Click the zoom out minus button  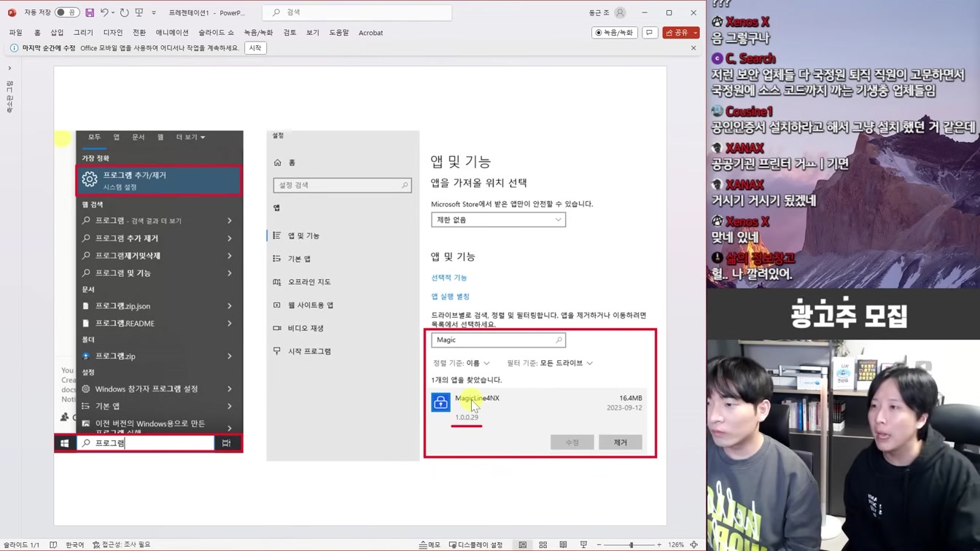[599, 544]
